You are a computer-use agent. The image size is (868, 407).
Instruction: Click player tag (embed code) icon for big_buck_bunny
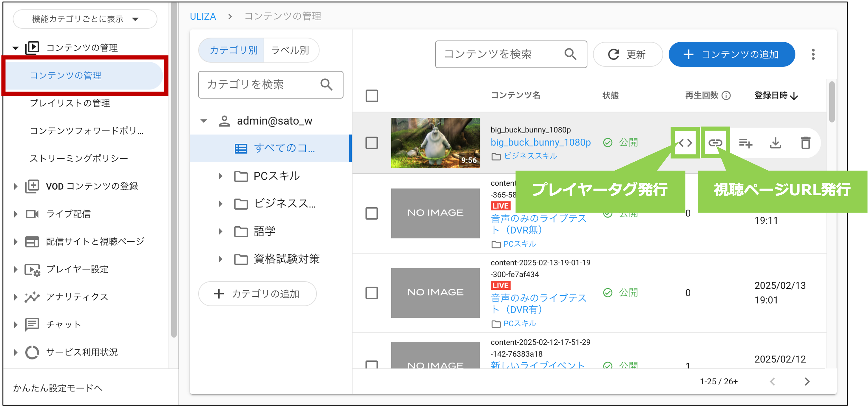[685, 143]
